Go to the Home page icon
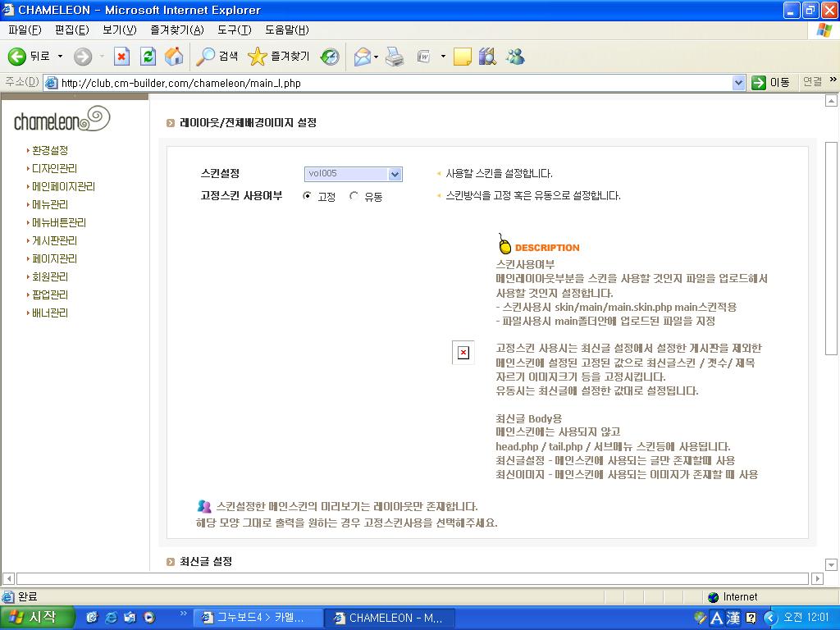This screenshot has height=630, width=840. pyautogui.click(x=174, y=57)
